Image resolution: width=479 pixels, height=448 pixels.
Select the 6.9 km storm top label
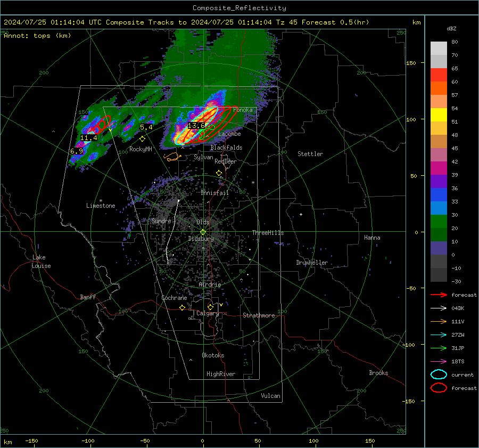click(77, 151)
